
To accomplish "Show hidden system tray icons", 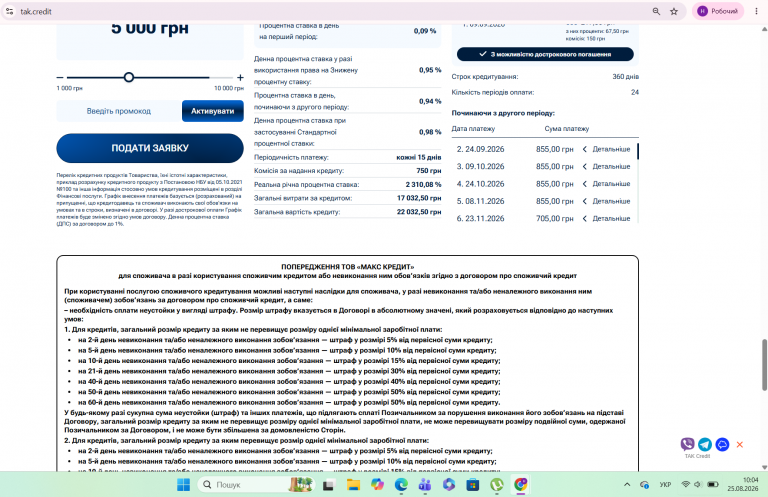I will coord(627,485).
